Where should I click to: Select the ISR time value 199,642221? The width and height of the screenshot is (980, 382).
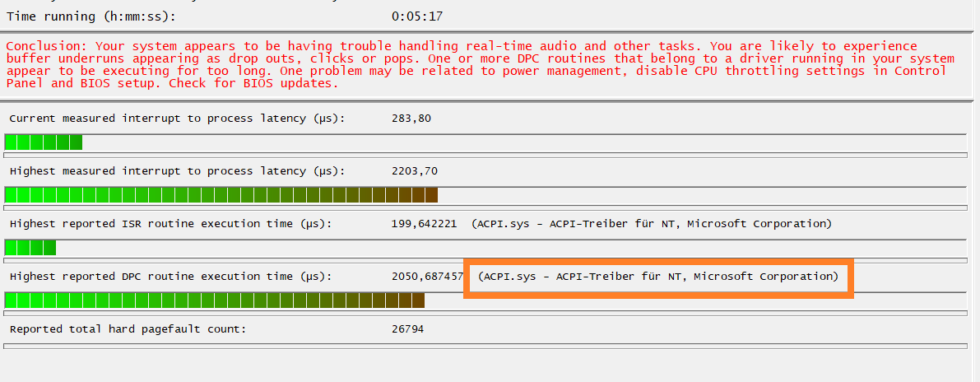point(424,223)
